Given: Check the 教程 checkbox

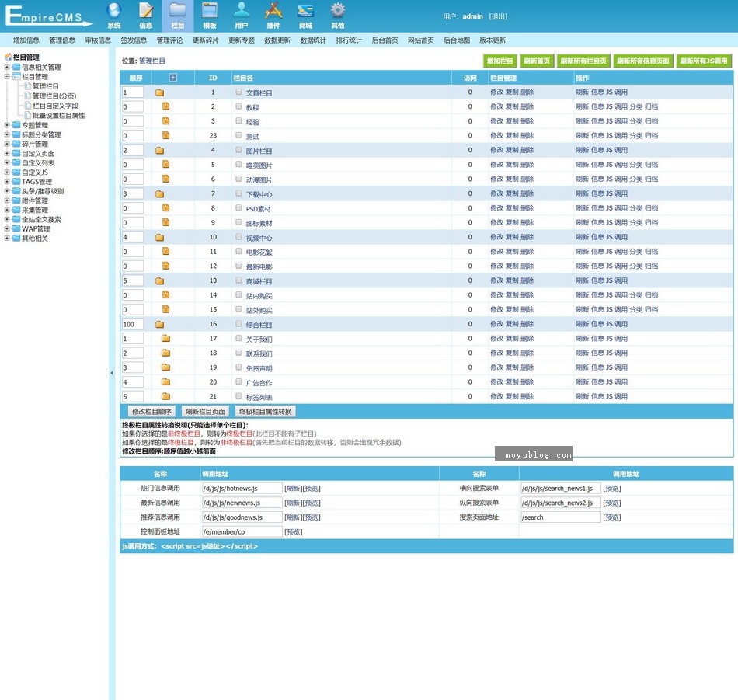Looking at the screenshot, I should tap(238, 106).
